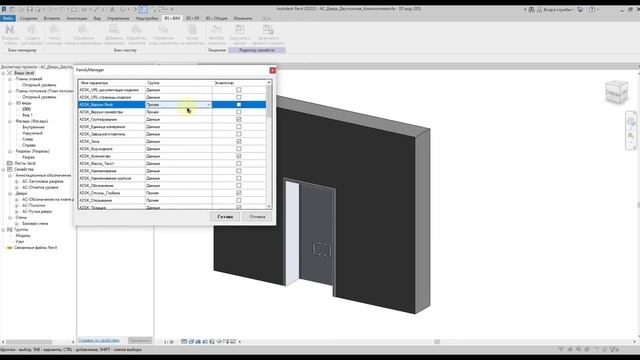640x360 pixels.
Task: Open the Справка по свойствам link
Action: click(99, 340)
